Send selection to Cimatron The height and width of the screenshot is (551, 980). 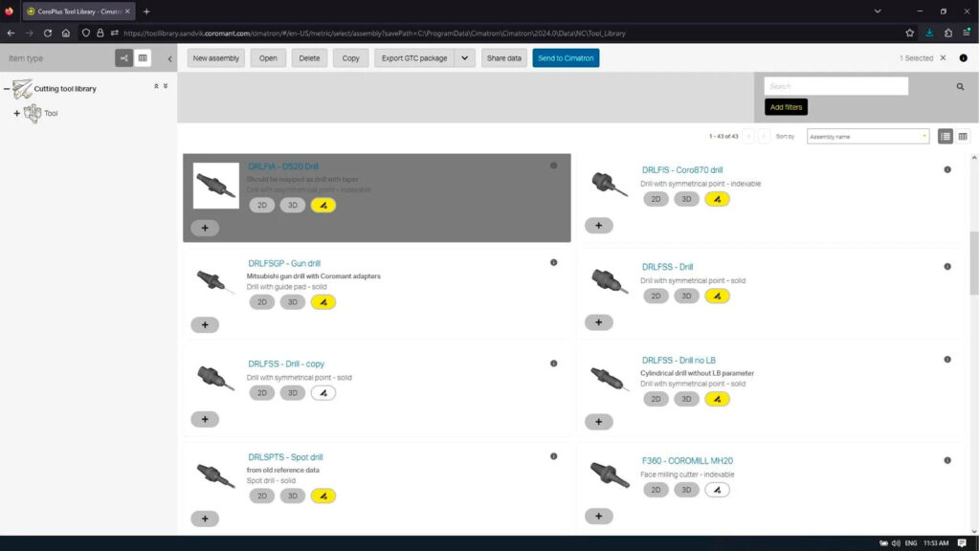click(566, 58)
